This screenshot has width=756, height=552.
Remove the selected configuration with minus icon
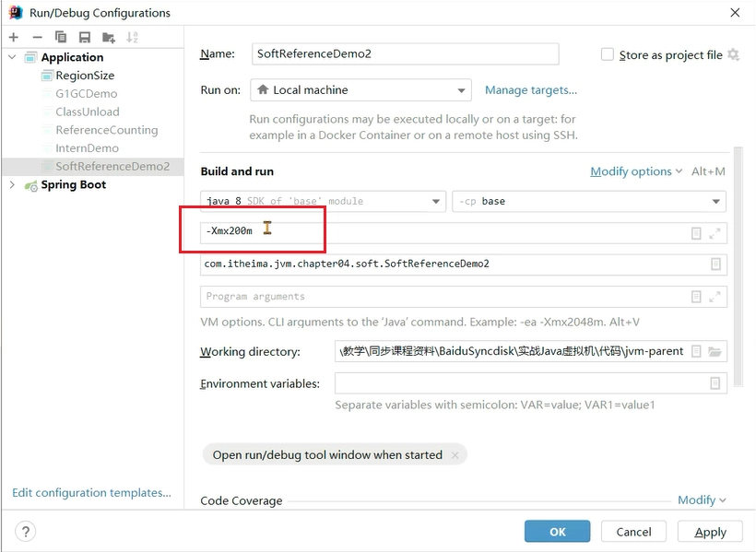pyautogui.click(x=37, y=37)
